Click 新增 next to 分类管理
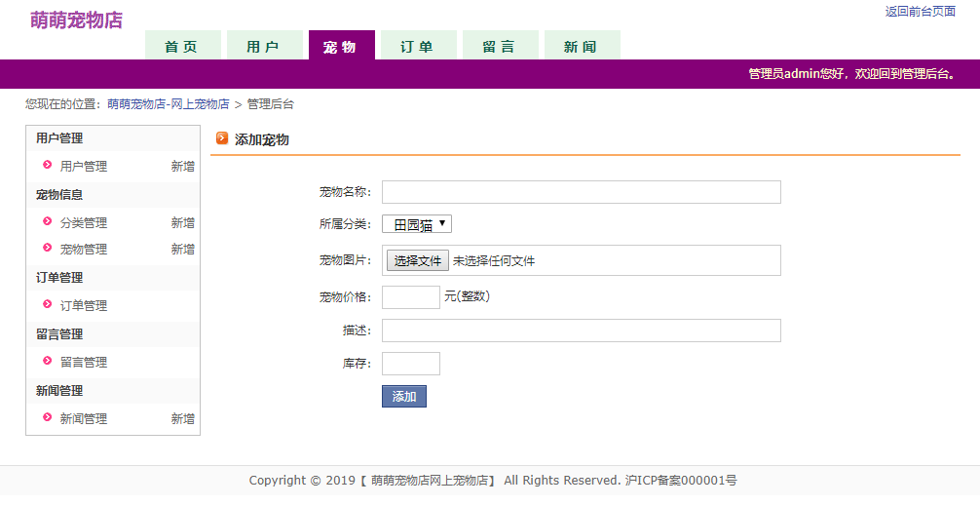Screen dimensions: 980x506 coord(182,222)
